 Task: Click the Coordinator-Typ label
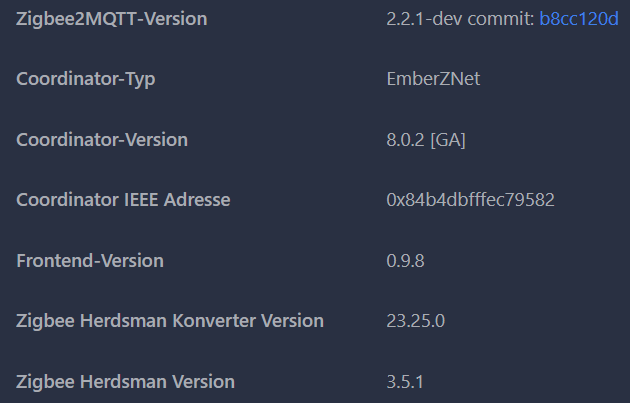(86, 79)
